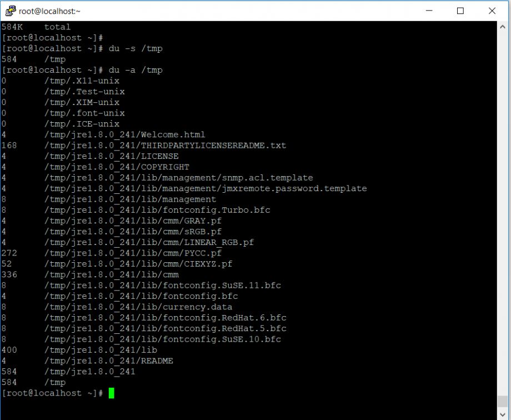Click the fontconfig.RedHat.6.bfc path
511x420 pixels.
(165, 318)
